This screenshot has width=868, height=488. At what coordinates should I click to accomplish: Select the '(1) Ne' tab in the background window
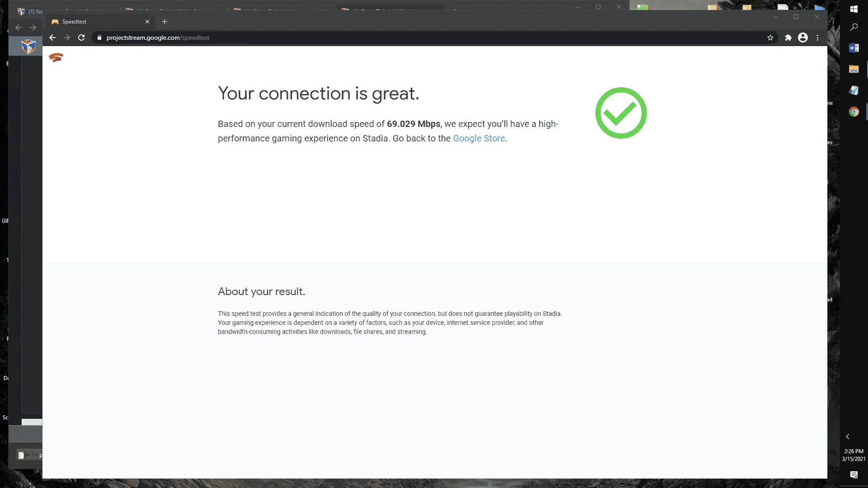pos(30,11)
